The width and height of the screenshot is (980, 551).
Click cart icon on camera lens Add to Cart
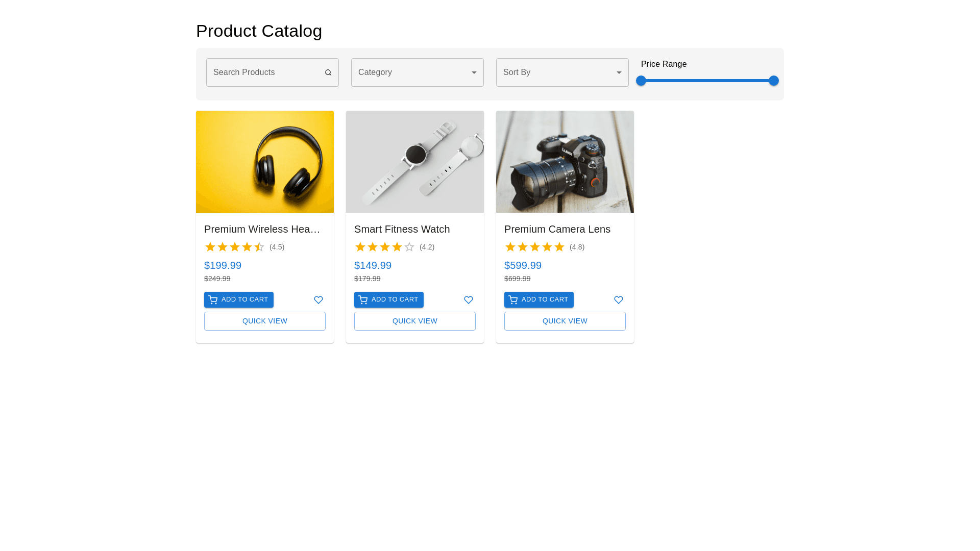point(513,300)
